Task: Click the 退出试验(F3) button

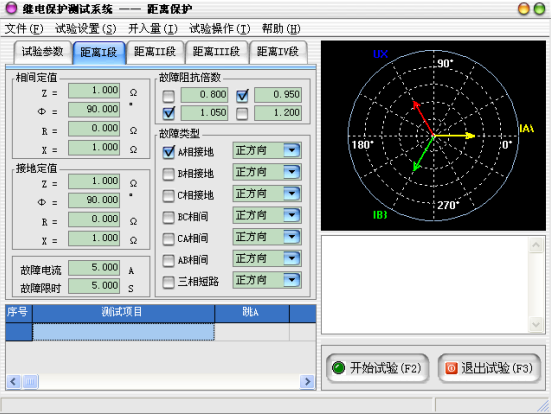Action: point(489,368)
